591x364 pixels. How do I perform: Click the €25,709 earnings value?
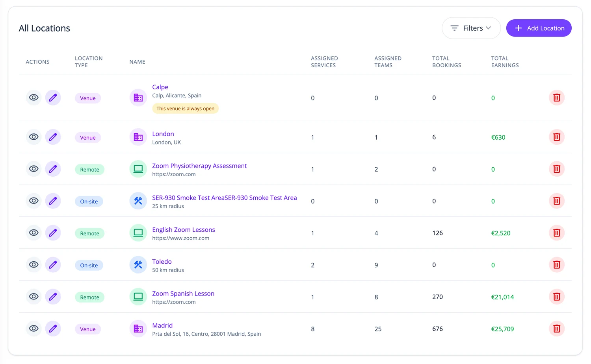coord(502,329)
